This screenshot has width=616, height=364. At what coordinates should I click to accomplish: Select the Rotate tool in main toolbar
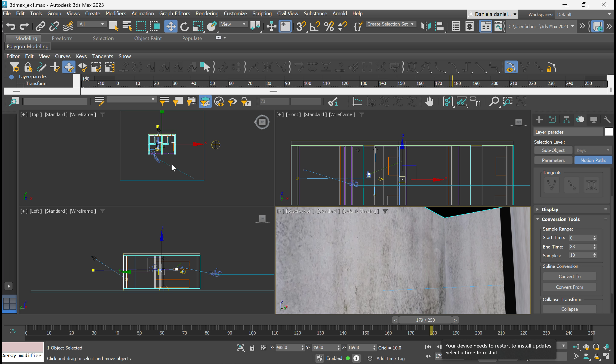184,26
